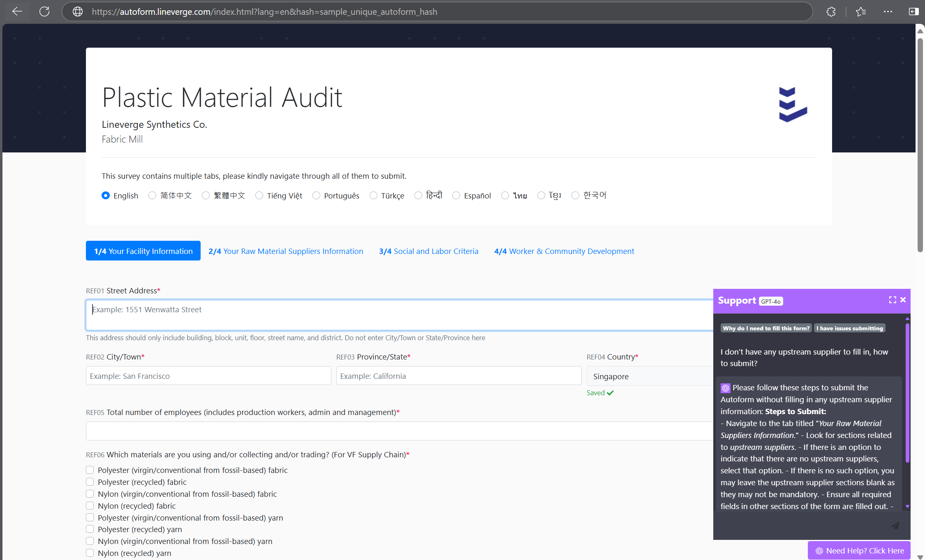Viewport: 925px width, 560px height.
Task: Toggle the browser sidebar icon
Action: (913, 12)
